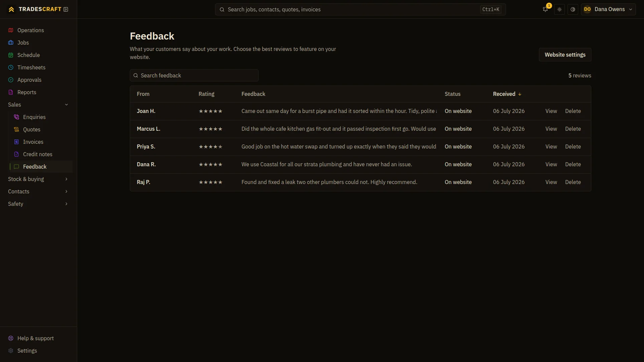Viewport: 644px width, 362px height.
Task: Open Quotes under Sales
Action: [41, 129]
